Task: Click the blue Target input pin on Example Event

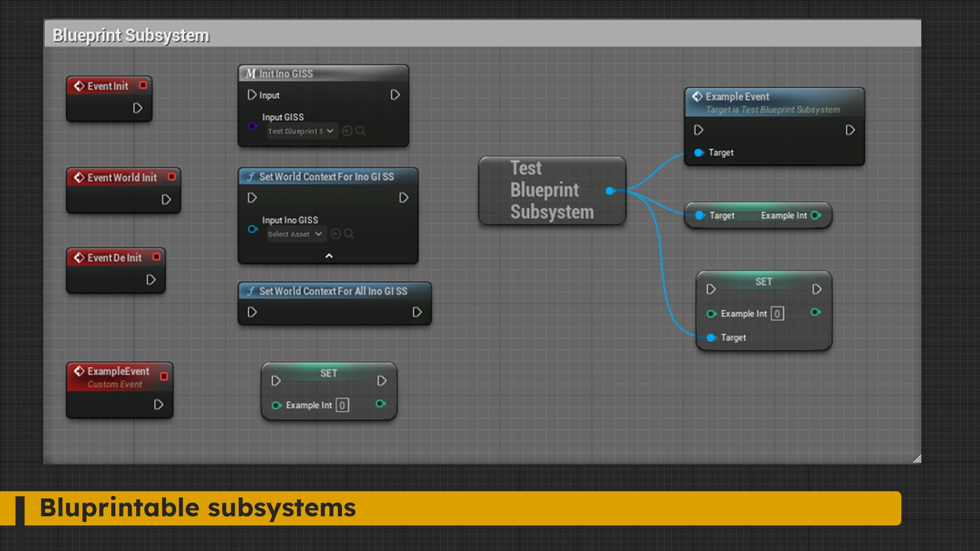Action: [699, 153]
